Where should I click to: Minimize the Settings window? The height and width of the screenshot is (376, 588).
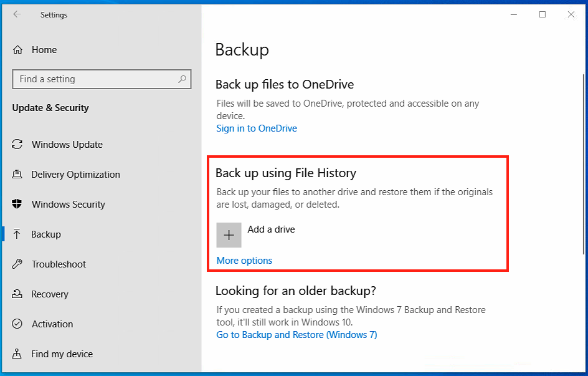pyautogui.click(x=514, y=14)
